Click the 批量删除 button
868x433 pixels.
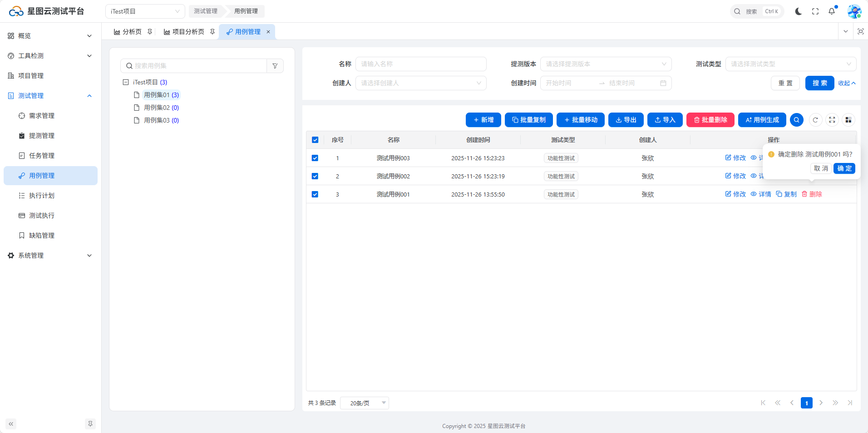(710, 120)
